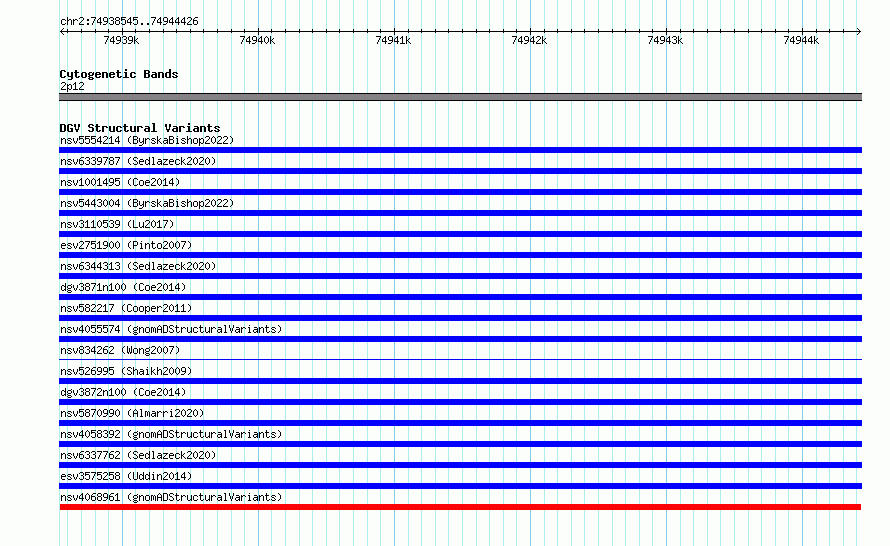The image size is (890, 546).
Task: Click the nsv6344313 (Sedlazeck2020) label
Action: point(138,266)
